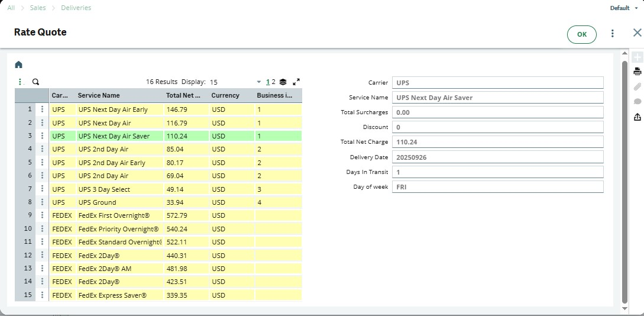
Task: Click the stacked layers icon in grid header
Action: coord(283,82)
